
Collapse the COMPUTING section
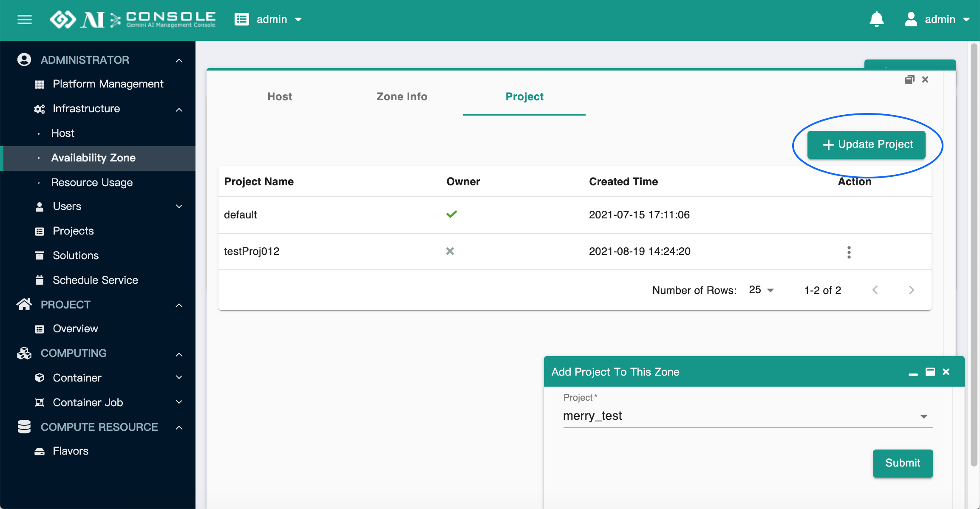tap(179, 354)
